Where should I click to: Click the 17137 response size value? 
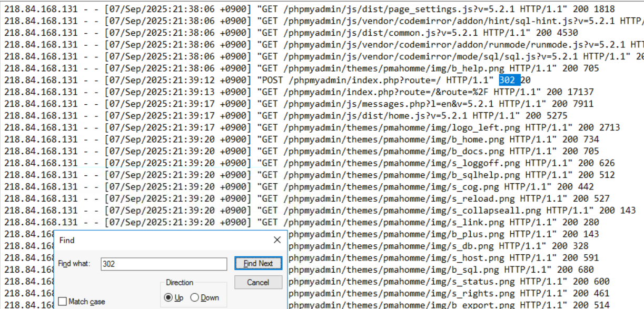[x=581, y=92]
